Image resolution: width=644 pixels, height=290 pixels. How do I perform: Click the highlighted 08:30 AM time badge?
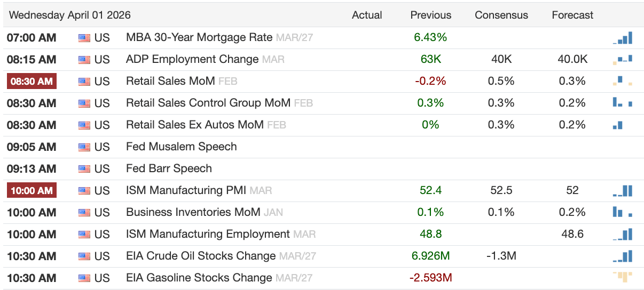(x=32, y=82)
